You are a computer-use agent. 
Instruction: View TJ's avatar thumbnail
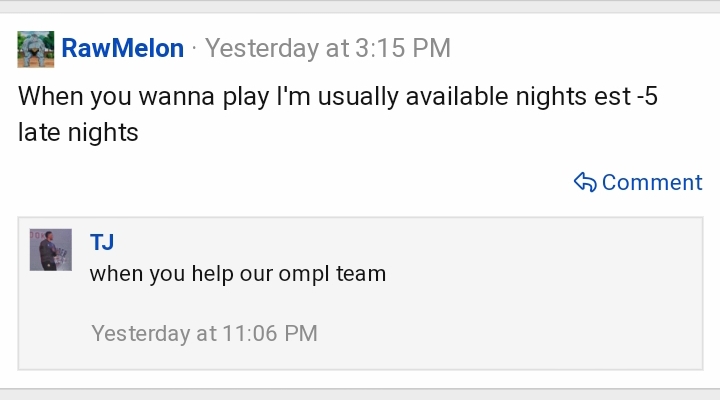coord(51,250)
